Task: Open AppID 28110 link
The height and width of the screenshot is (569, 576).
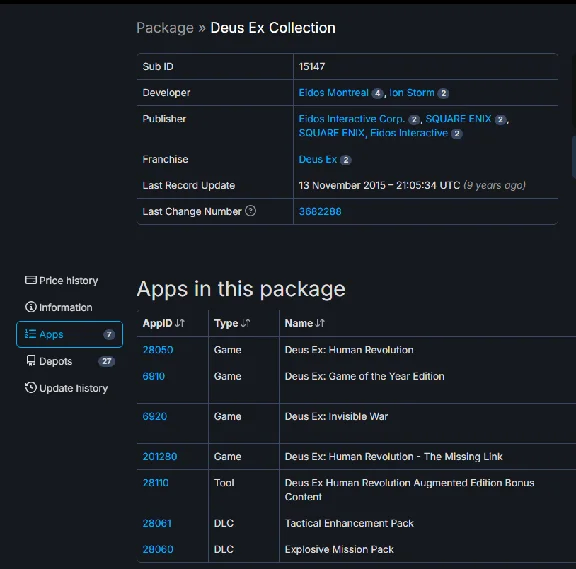Action: coord(155,483)
